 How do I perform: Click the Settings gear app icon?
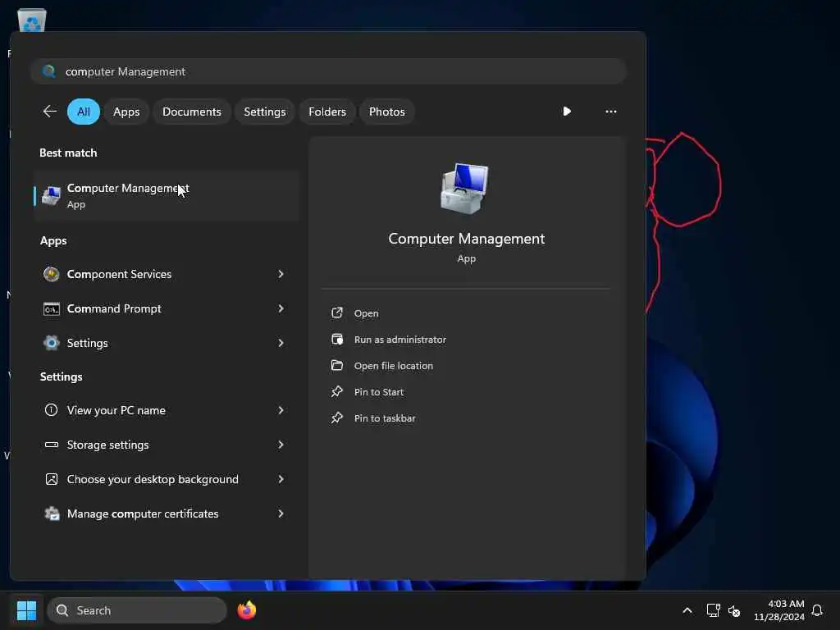(52, 343)
